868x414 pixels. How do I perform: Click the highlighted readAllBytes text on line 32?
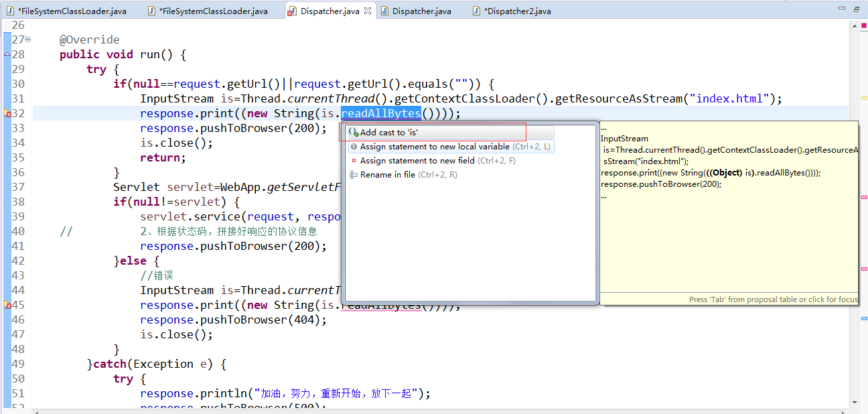381,114
